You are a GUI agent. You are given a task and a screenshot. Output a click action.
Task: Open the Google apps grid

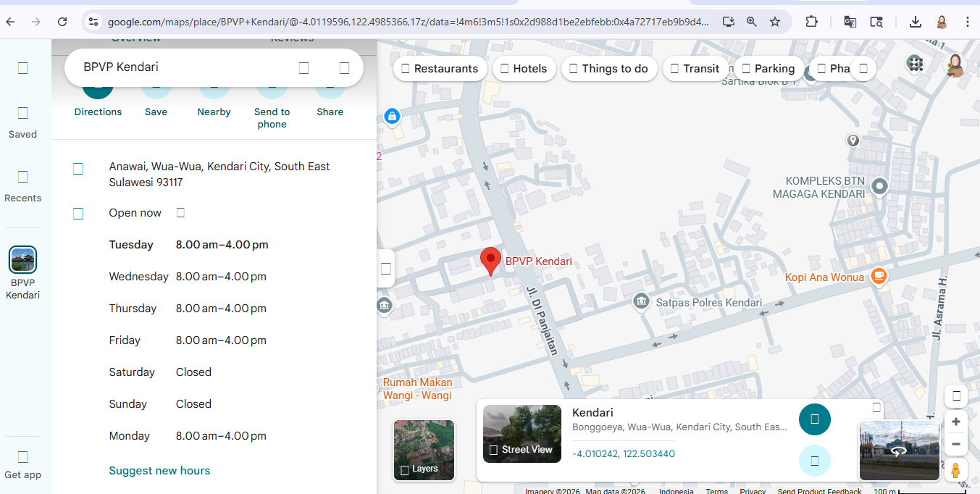916,64
